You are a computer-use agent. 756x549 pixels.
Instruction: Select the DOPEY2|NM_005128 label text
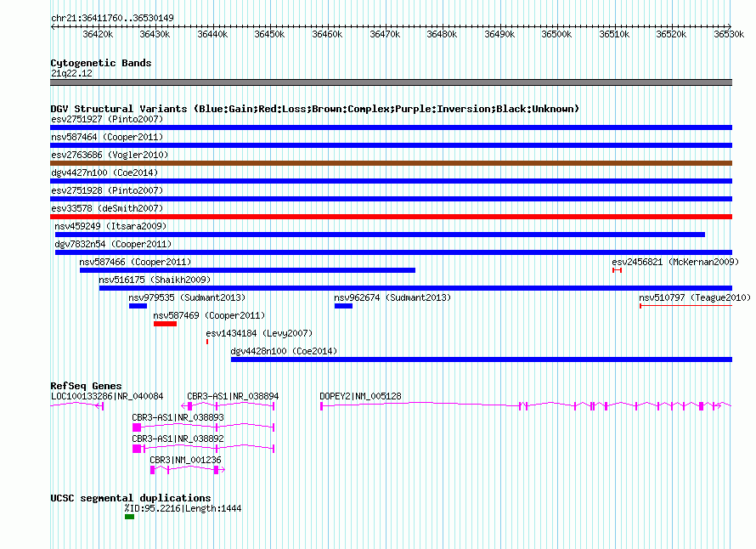pyautogui.click(x=360, y=396)
